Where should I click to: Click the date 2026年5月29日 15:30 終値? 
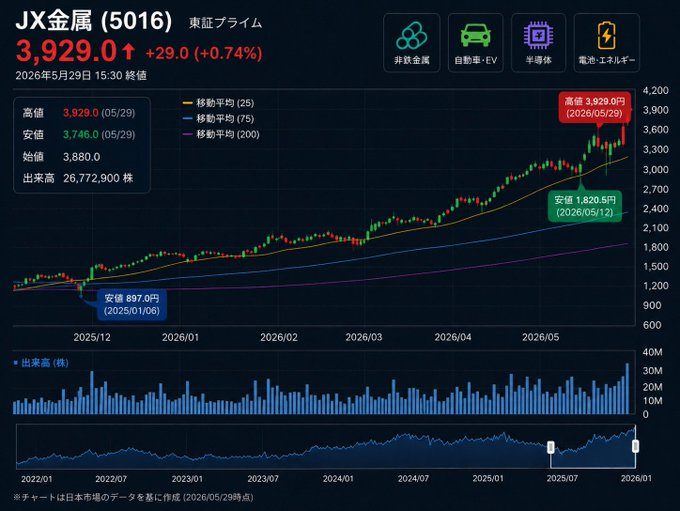coord(81,75)
